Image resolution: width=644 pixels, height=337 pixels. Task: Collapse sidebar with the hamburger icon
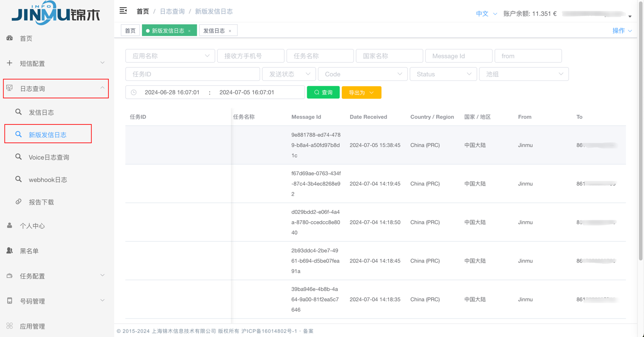(123, 11)
